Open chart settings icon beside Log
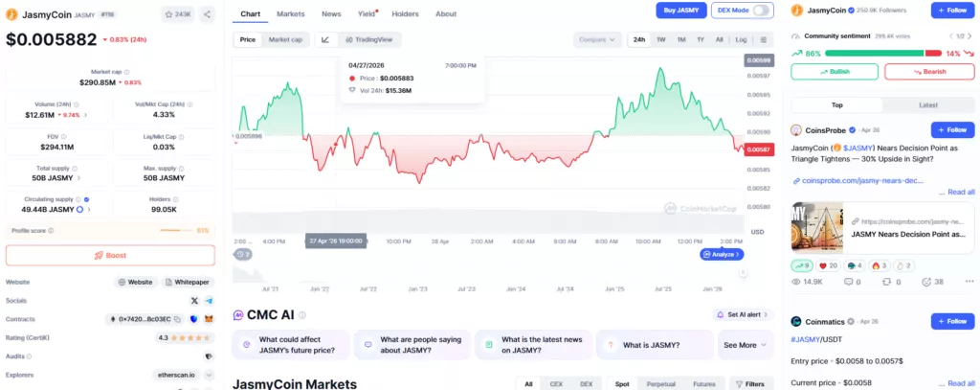This screenshot has width=980, height=390. pyautogui.click(x=763, y=39)
